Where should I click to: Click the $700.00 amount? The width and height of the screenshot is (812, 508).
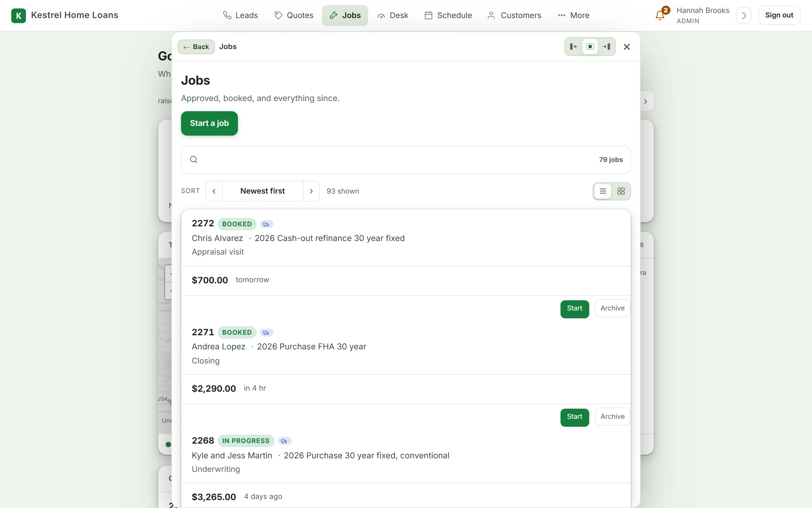210,280
